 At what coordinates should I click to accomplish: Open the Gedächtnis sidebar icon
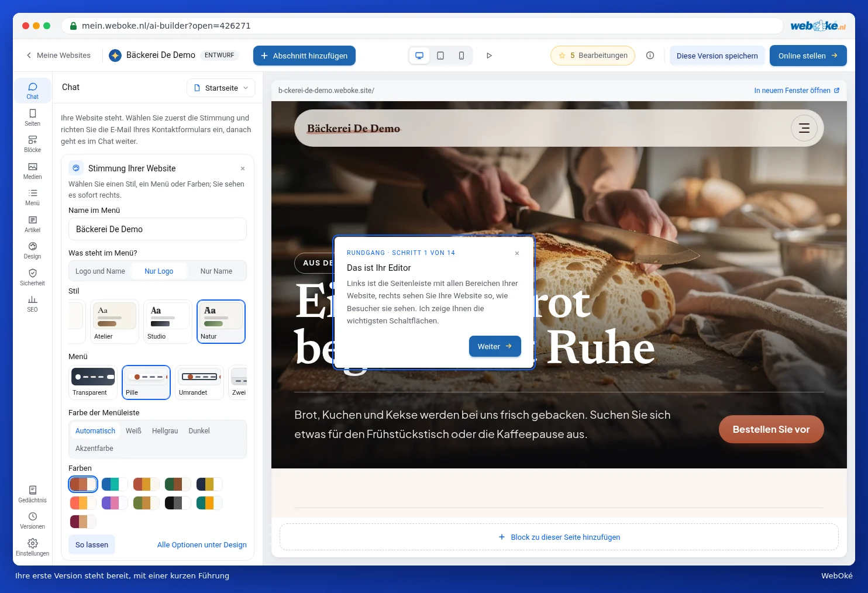(x=32, y=494)
